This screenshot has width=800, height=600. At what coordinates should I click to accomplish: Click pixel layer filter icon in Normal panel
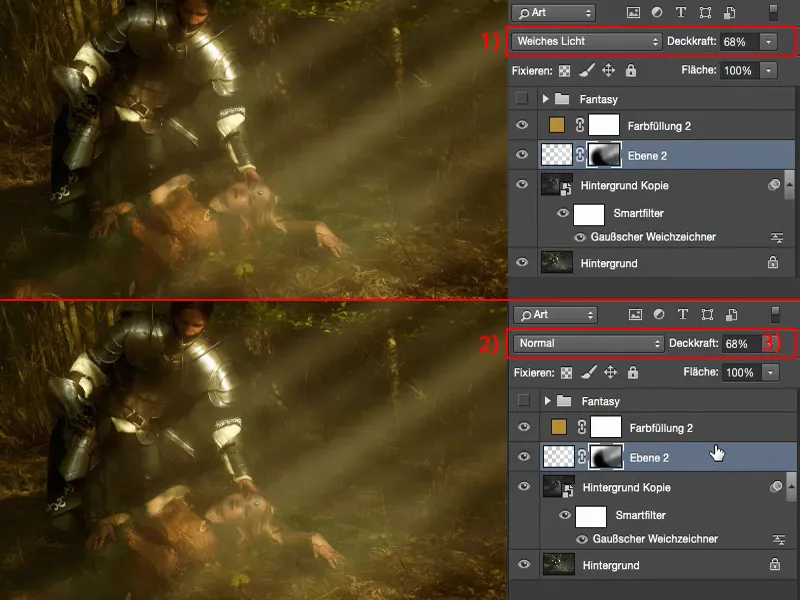coord(635,315)
